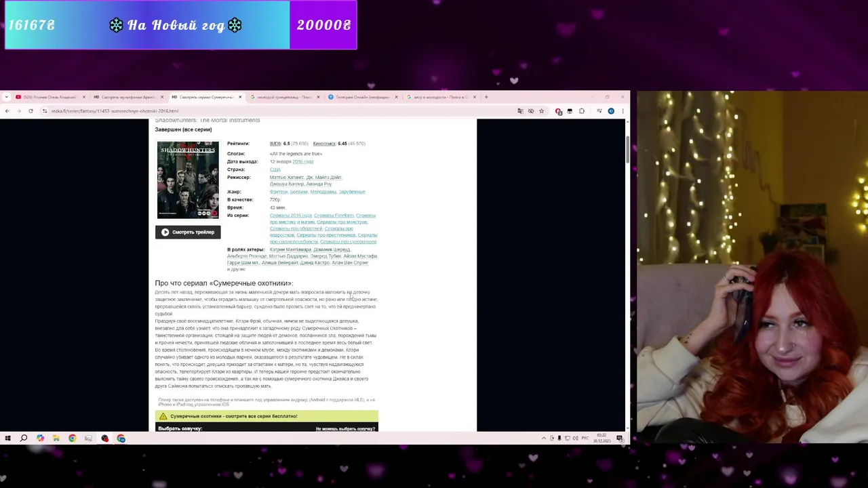Click 'Не можешь выбрать озвучку?' link
Screen dimensions: 868x488
345,428
